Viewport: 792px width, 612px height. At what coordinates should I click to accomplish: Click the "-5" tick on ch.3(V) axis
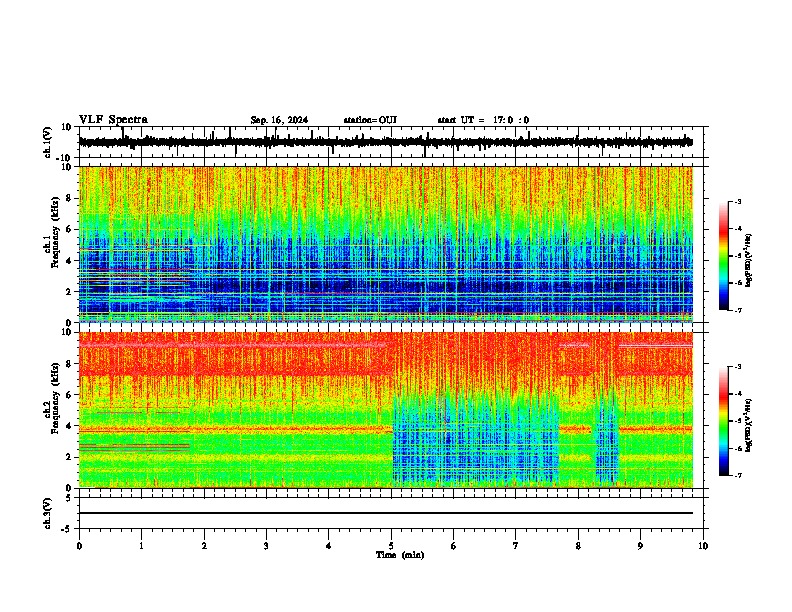point(67,529)
